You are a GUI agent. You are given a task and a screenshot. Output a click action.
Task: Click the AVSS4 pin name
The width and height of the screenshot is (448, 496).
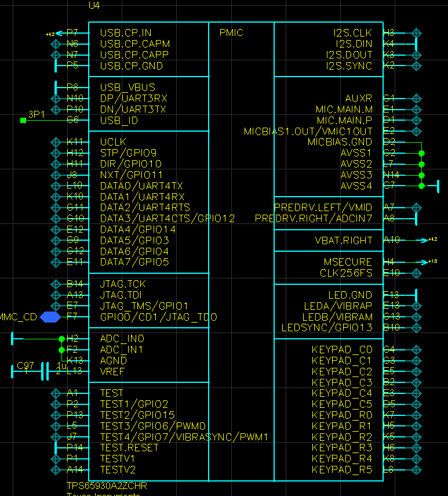click(x=356, y=186)
